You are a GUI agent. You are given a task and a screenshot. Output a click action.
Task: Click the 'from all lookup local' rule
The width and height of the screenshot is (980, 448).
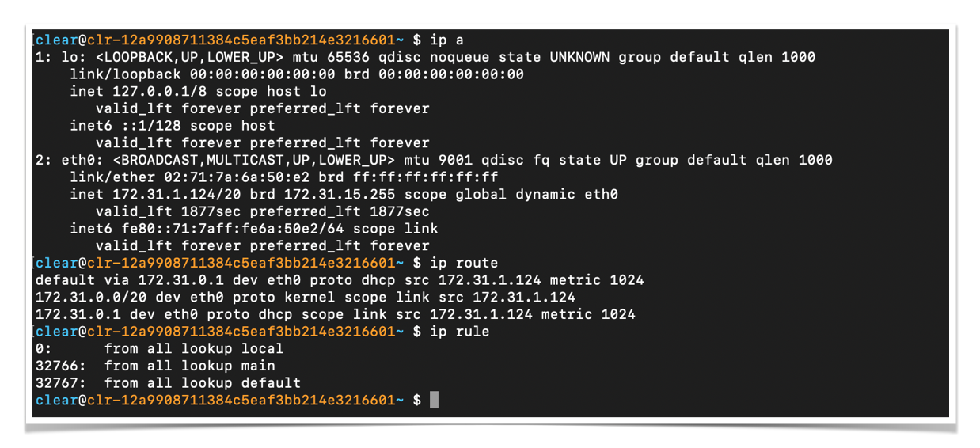point(193,348)
